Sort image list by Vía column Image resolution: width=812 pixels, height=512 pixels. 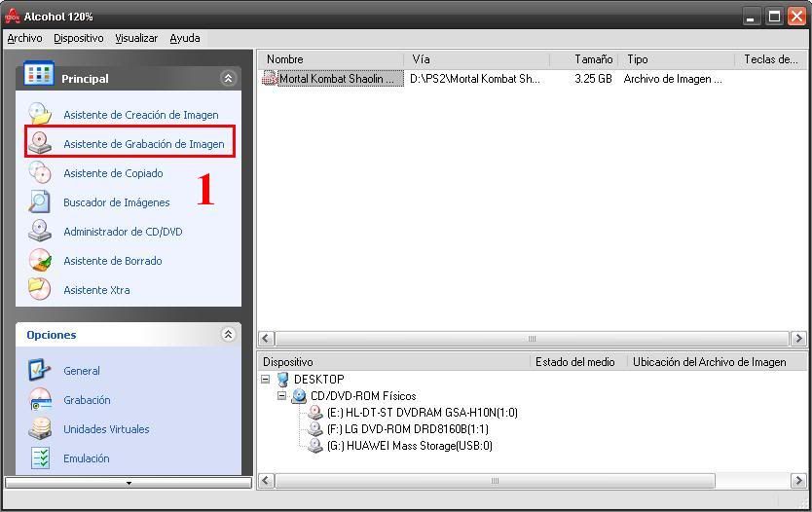476,59
